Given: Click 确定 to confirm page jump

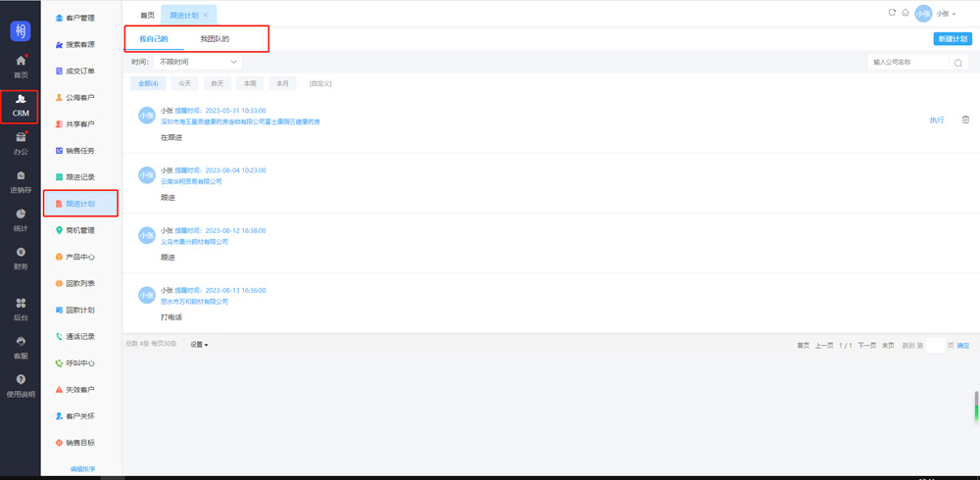Looking at the screenshot, I should pyautogui.click(x=963, y=346).
